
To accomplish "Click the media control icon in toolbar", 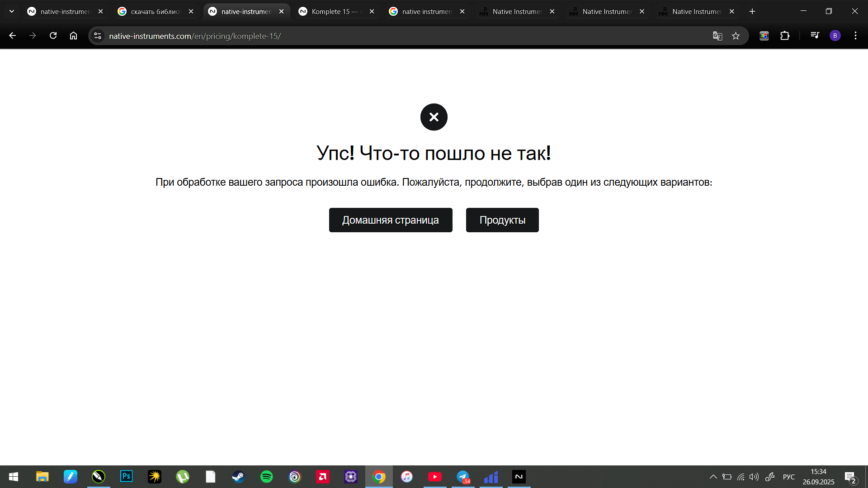I will (x=815, y=36).
